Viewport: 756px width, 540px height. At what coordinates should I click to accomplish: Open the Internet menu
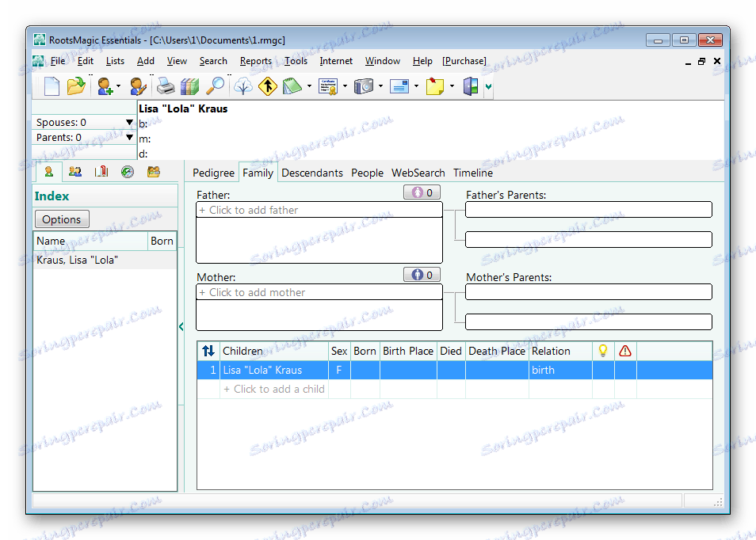(x=336, y=61)
